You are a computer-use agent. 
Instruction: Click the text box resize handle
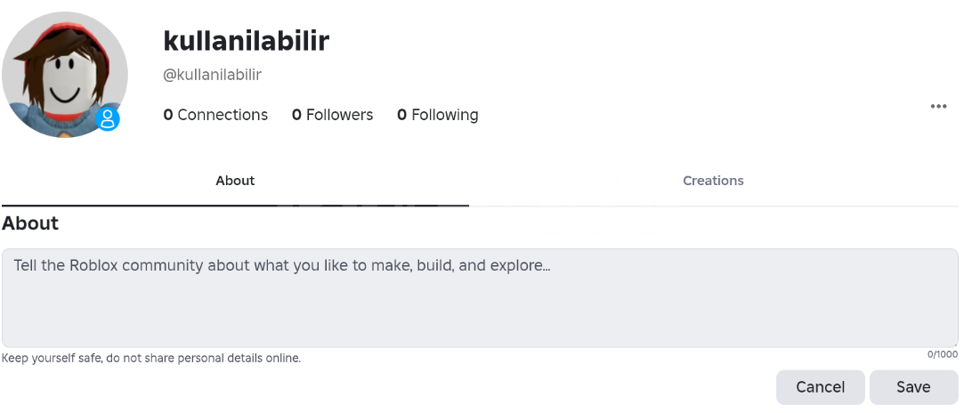point(954,343)
